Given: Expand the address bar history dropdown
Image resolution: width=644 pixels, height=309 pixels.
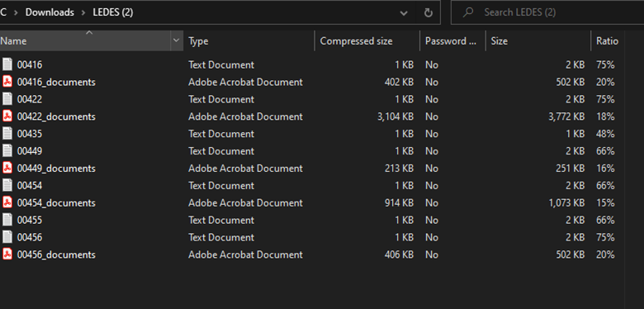Looking at the screenshot, I should (404, 12).
